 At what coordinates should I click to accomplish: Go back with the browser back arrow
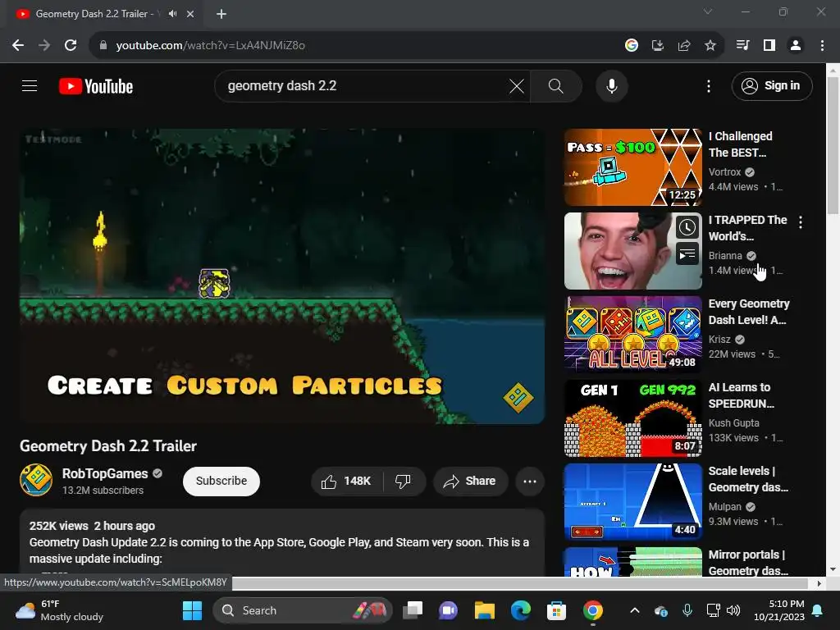pyautogui.click(x=18, y=46)
